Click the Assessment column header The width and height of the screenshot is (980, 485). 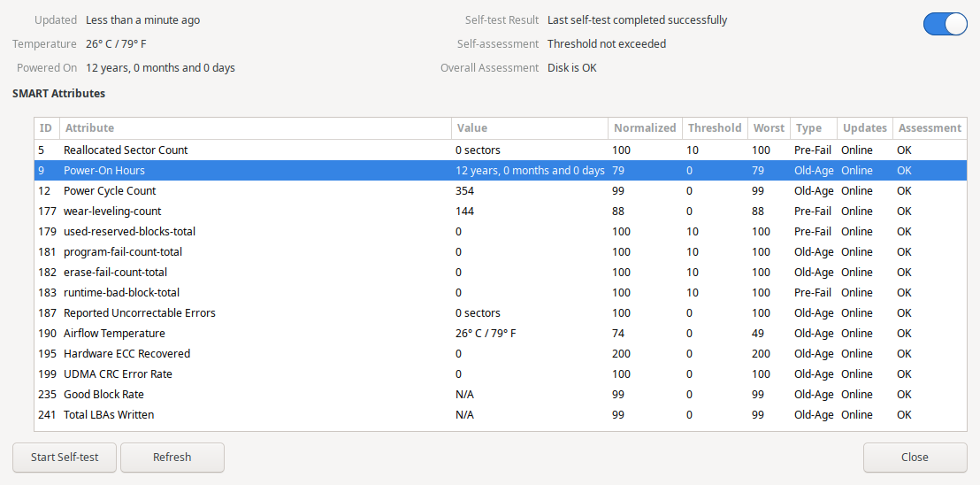click(x=929, y=128)
